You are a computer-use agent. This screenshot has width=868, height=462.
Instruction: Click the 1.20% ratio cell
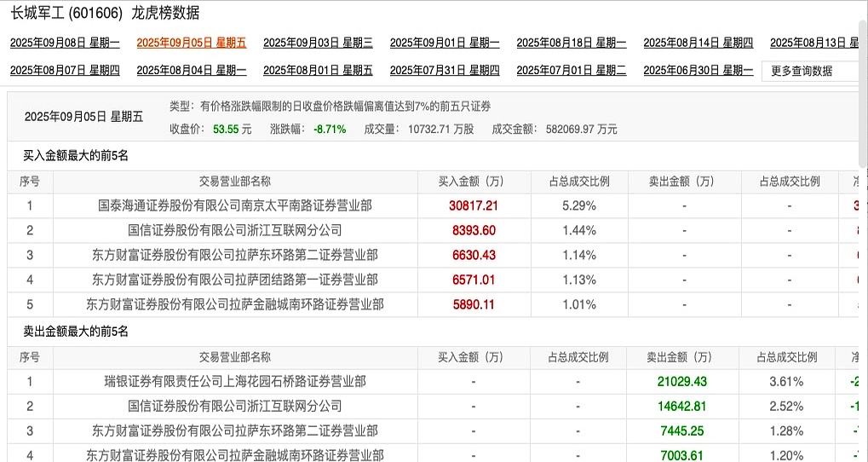[786, 455]
